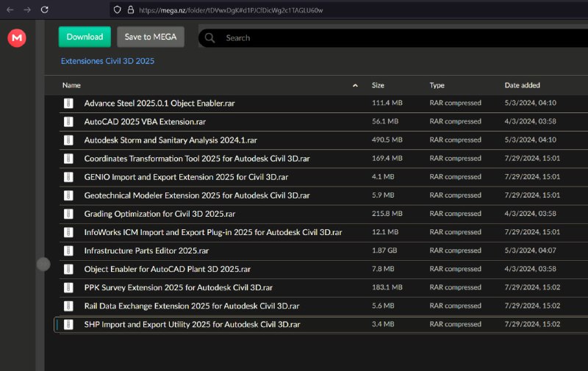Click the round sidebar resize handle
The height and width of the screenshot is (371, 588).
pos(43,264)
